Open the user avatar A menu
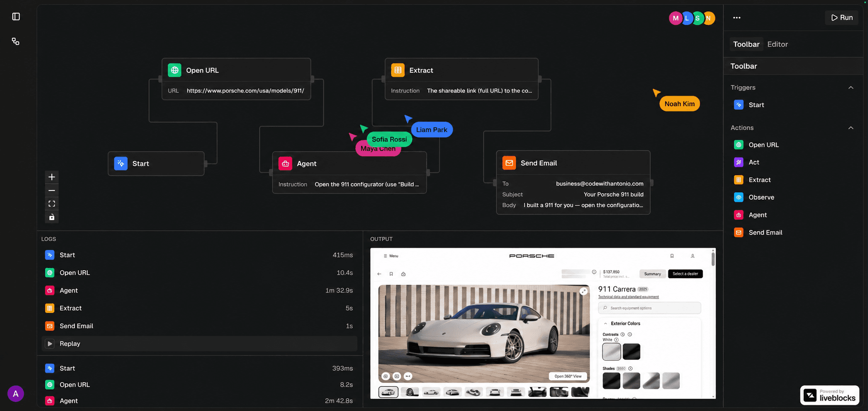 tap(16, 393)
